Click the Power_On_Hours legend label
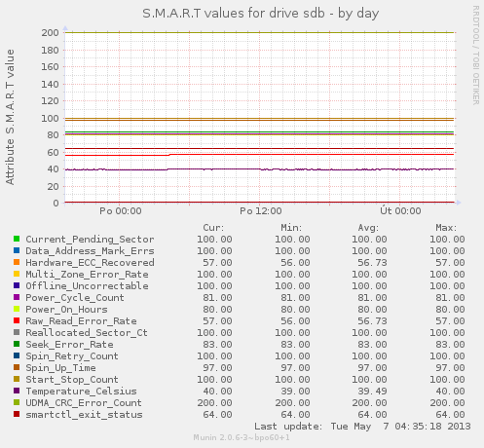The image size is (484, 448). click(66, 310)
